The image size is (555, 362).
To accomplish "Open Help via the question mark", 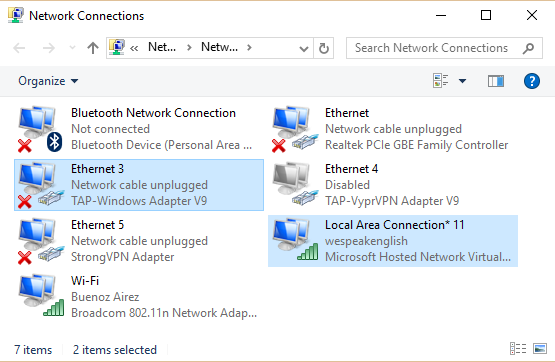I will tap(532, 81).
